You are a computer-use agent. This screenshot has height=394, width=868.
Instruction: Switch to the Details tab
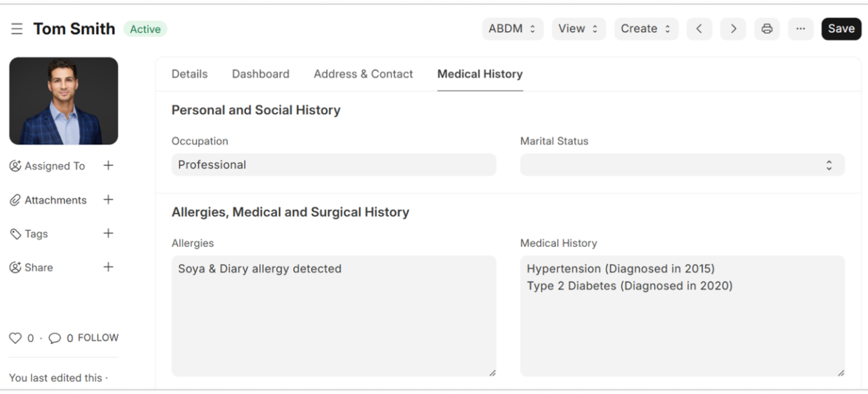[x=190, y=74]
